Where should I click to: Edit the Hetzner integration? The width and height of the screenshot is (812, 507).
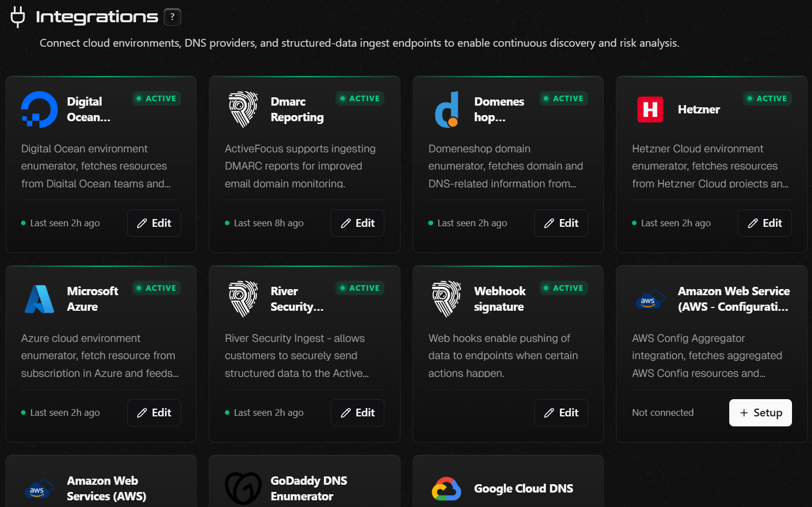click(765, 223)
